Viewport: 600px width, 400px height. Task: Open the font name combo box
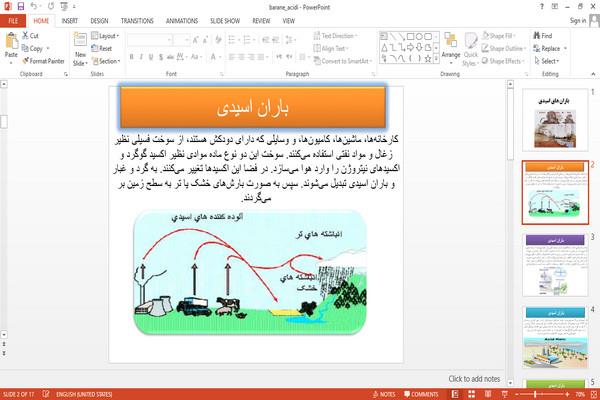click(x=149, y=40)
